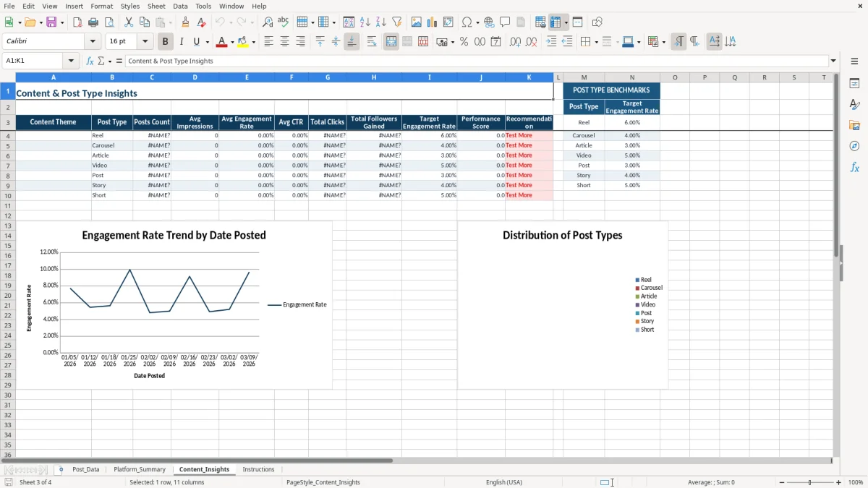868x488 pixels.
Task: Click the Spelling check icon
Action: click(x=284, y=22)
